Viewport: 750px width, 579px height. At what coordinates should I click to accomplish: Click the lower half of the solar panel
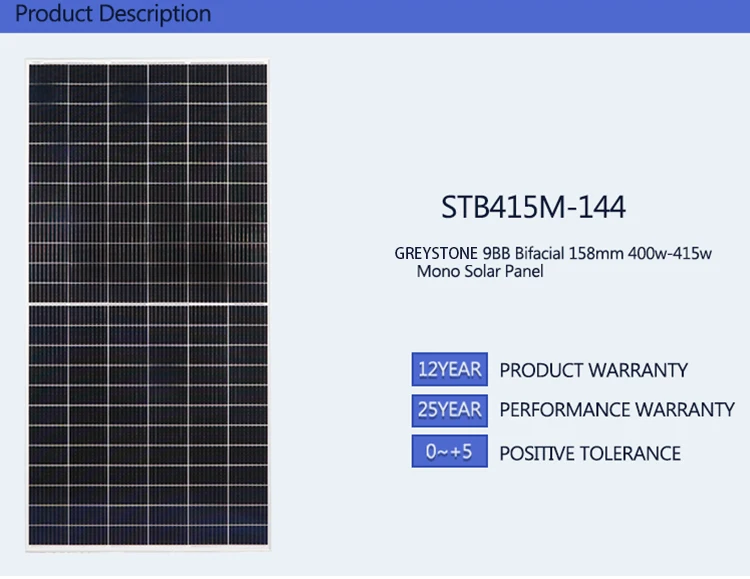coord(148,425)
